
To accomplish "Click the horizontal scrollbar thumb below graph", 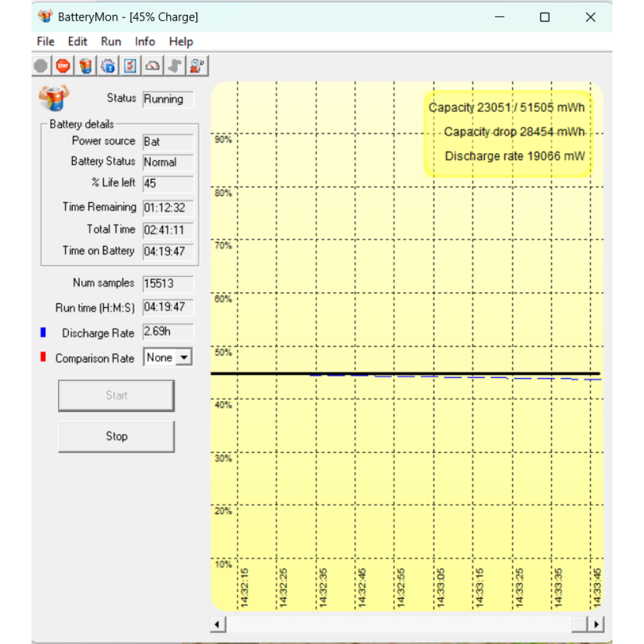I will pyautogui.click(x=580, y=624).
